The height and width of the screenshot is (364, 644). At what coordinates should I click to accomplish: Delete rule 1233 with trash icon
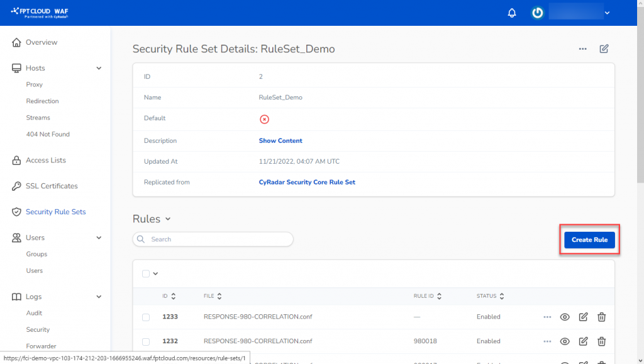tap(601, 317)
